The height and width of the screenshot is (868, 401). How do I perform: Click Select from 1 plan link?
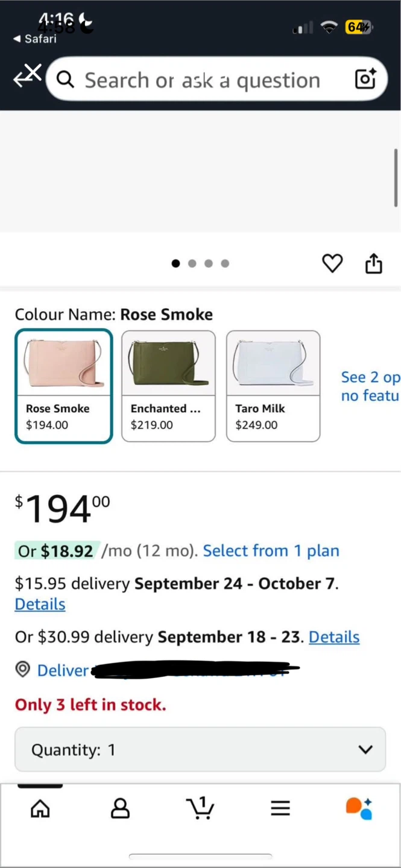point(271,550)
